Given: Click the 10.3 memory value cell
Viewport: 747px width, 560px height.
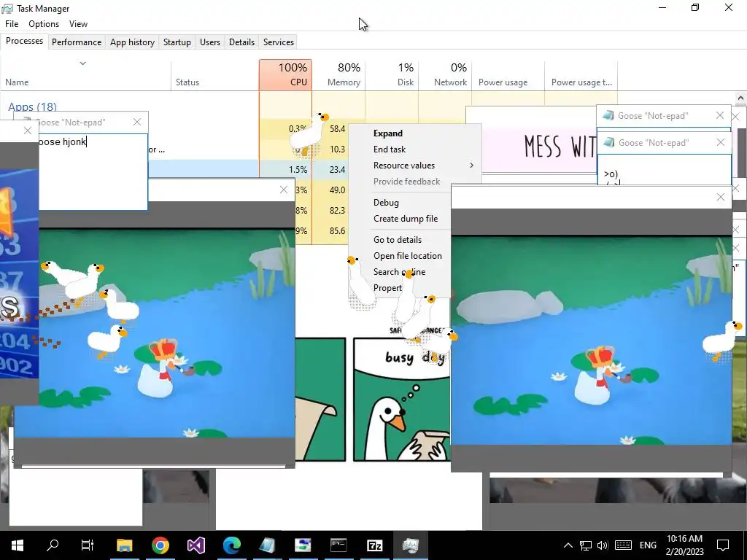Looking at the screenshot, I should coord(337,149).
